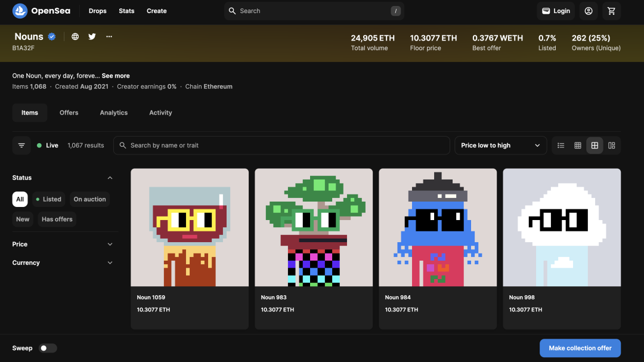Image resolution: width=644 pixels, height=362 pixels.
Task: Open the Activity tab
Action: point(160,113)
